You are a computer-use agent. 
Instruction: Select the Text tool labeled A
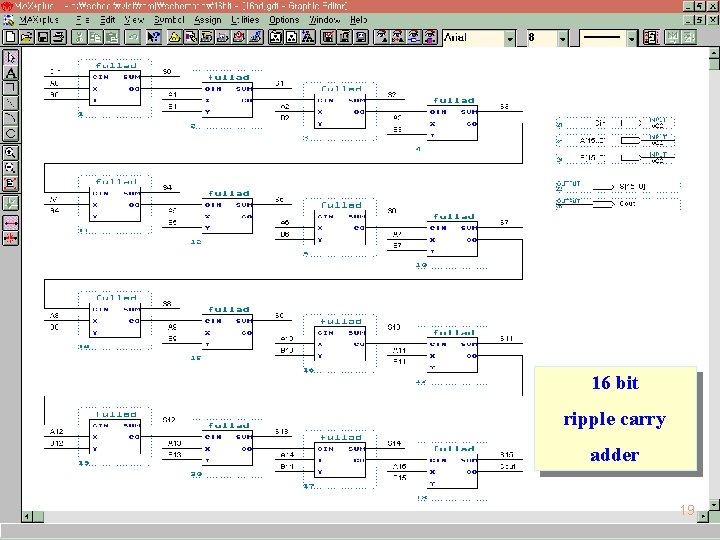[x=11, y=73]
